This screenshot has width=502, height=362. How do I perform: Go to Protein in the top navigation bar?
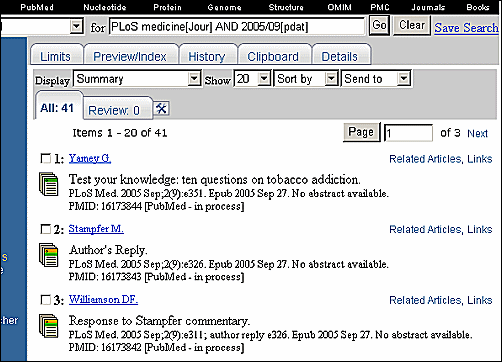[167, 7]
